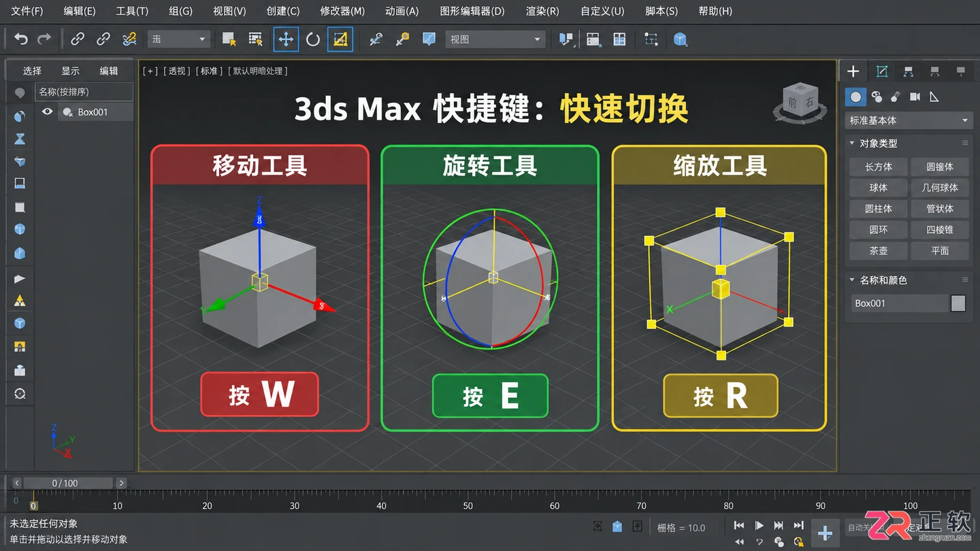This screenshot has height=551, width=980.
Task: Open the Motion command panel tab
Action: pyautogui.click(x=934, y=71)
